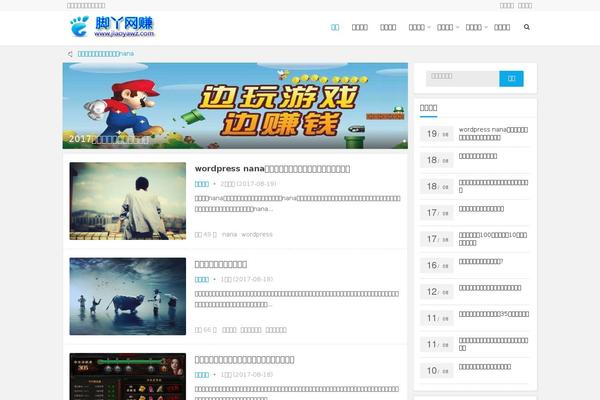
Task: Open the search magnifier icon in navigation
Action: pyautogui.click(x=527, y=27)
